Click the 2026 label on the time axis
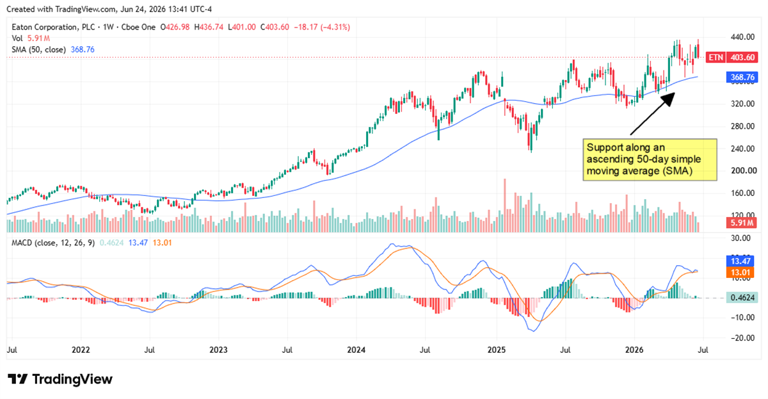The height and width of the screenshot is (399, 768). 634,350
